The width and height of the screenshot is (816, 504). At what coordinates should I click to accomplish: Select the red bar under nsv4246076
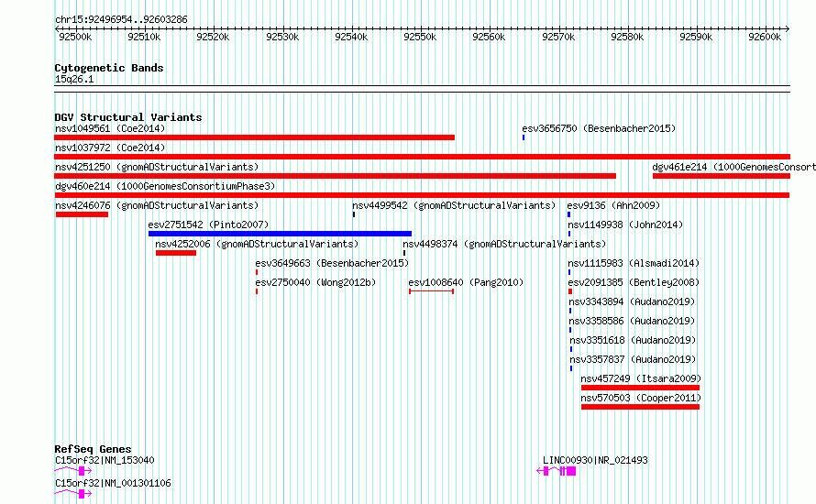pos(82,214)
